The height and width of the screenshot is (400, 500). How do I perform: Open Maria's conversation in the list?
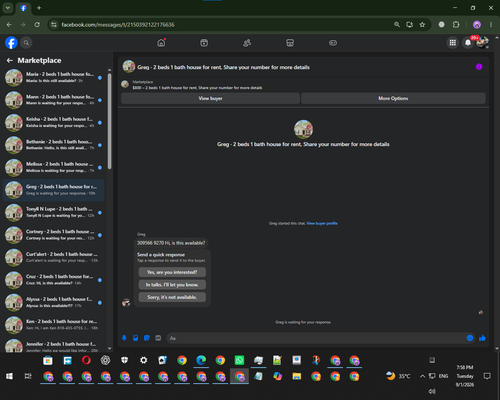click(x=53, y=77)
